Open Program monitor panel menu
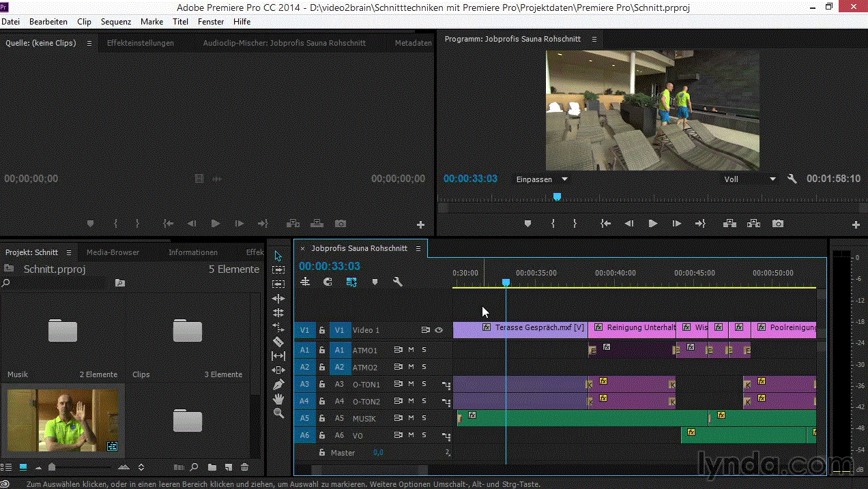Viewport: 868px width, 489px height. point(594,39)
